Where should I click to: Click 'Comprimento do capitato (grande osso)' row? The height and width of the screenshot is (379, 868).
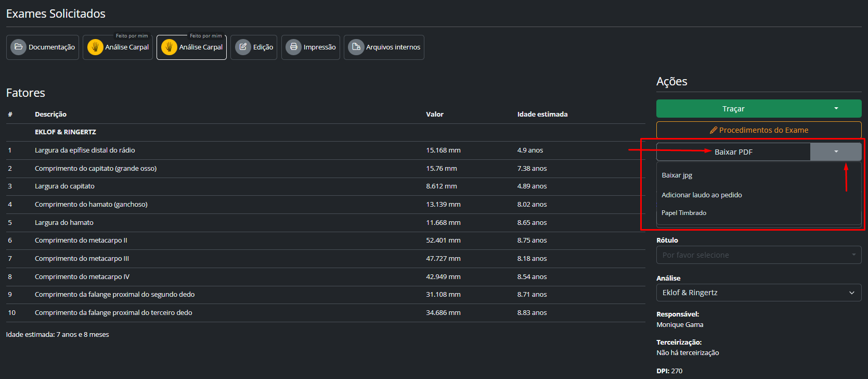tap(326, 169)
